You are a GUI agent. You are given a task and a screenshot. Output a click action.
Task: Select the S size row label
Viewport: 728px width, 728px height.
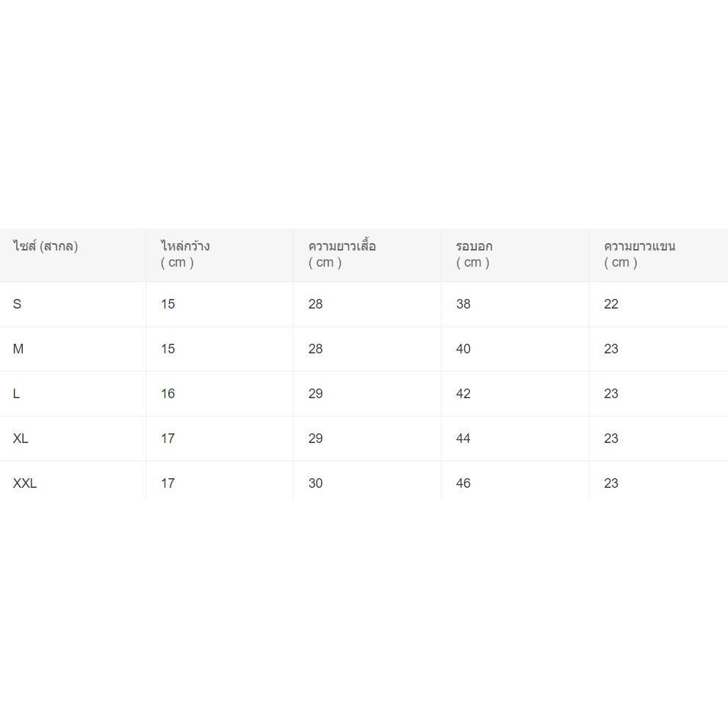17,304
